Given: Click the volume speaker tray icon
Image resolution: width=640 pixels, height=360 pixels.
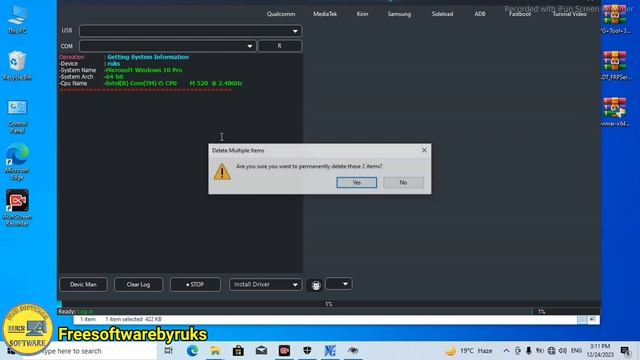Looking at the screenshot, I should (563, 351).
